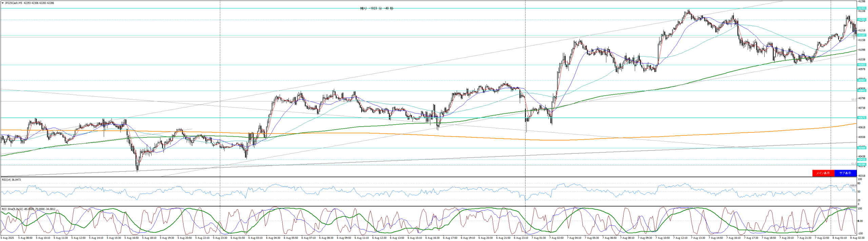Image resolution: width=868 pixels, height=241 pixels.
Task: Click the red メイン表示 button
Action: coord(823,173)
